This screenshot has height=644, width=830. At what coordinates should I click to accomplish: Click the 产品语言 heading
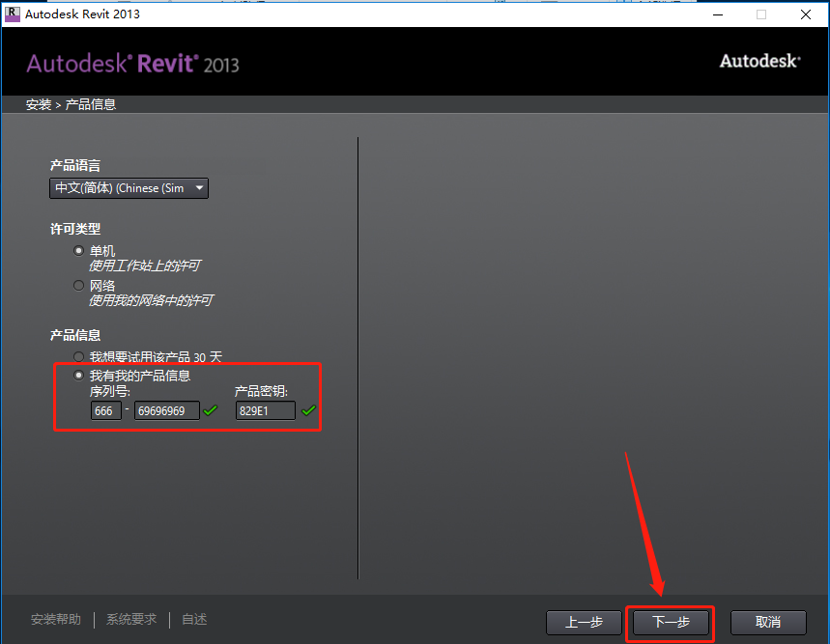(75, 165)
